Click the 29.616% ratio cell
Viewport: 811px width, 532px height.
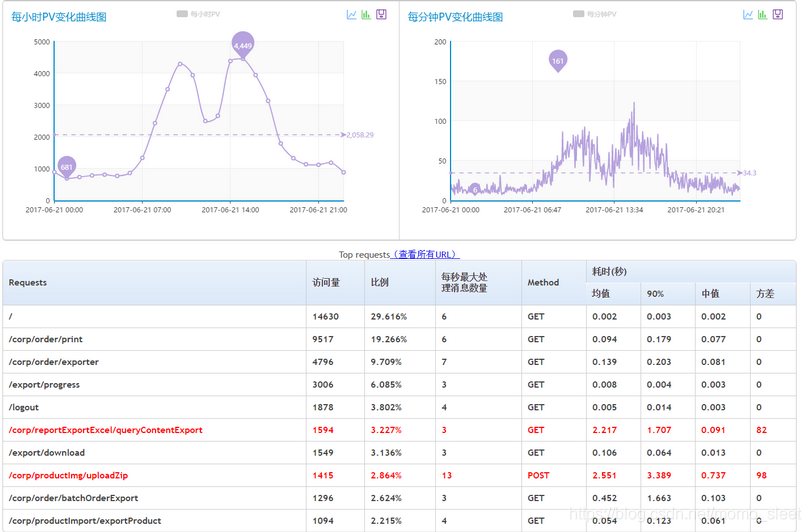click(388, 316)
